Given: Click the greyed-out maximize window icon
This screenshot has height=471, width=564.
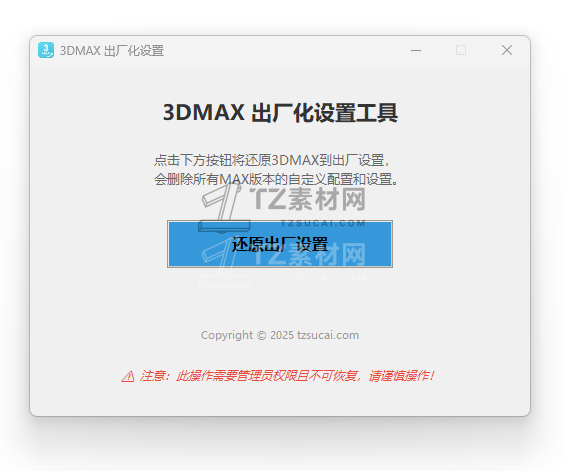Looking at the screenshot, I should pyautogui.click(x=461, y=50).
